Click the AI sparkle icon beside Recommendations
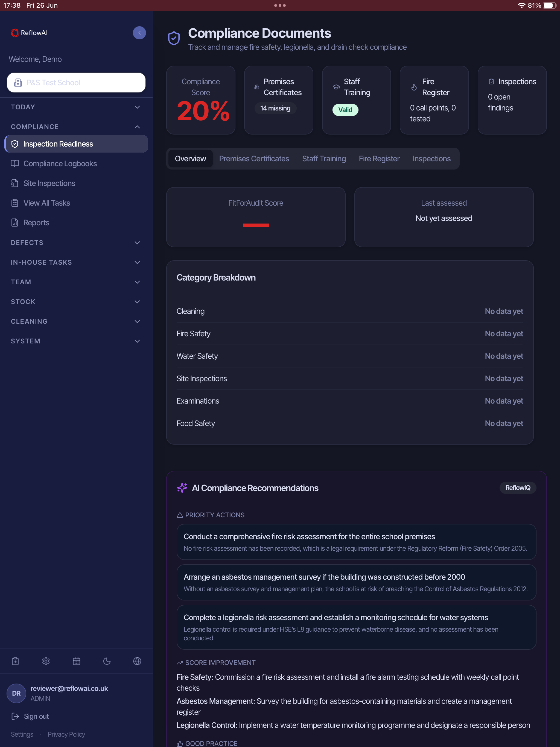560x747 pixels. click(182, 488)
